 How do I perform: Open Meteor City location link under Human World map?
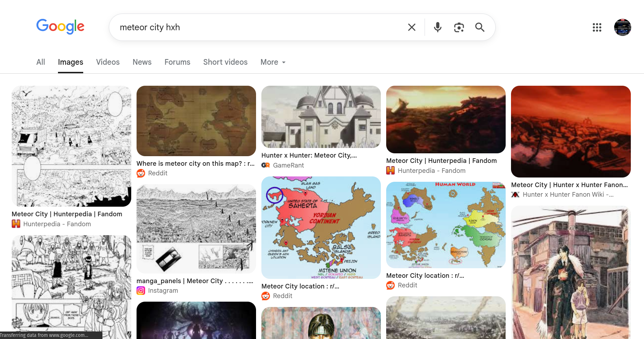tap(425, 276)
